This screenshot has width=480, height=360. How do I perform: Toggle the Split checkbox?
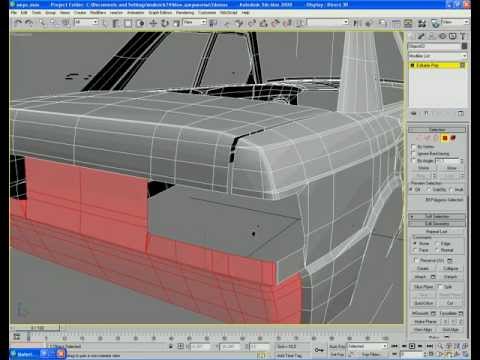click(x=440, y=286)
